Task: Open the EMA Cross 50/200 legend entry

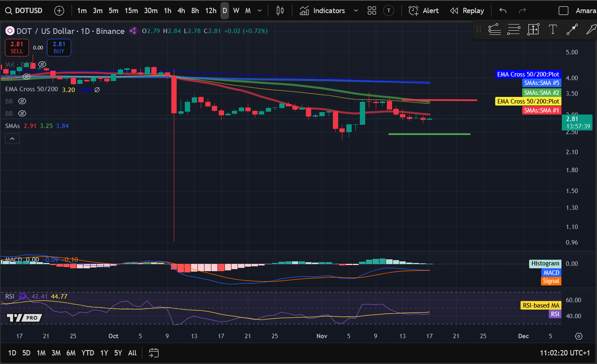Action: (31, 89)
